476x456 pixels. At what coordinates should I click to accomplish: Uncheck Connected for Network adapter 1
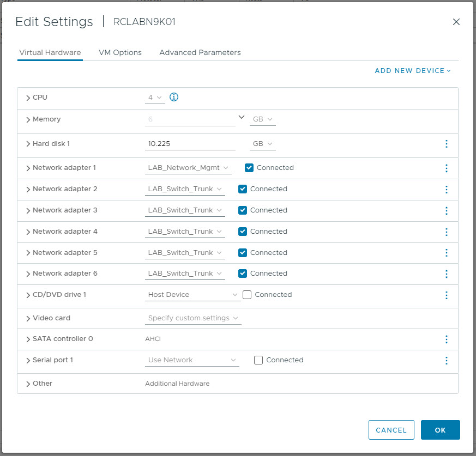[x=249, y=168]
